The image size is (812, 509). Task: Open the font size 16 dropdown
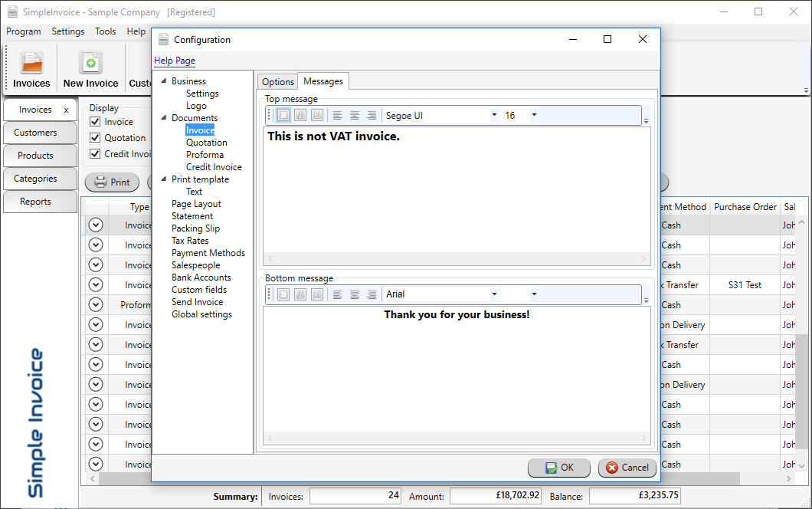point(534,116)
